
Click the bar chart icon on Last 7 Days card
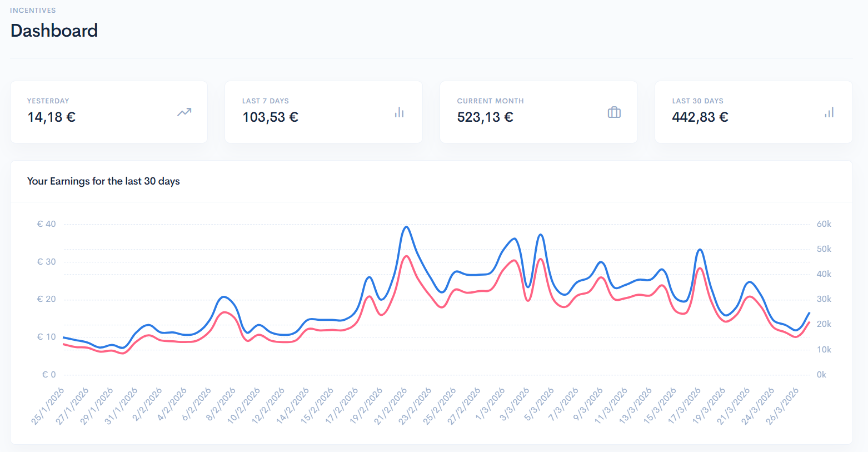point(399,112)
